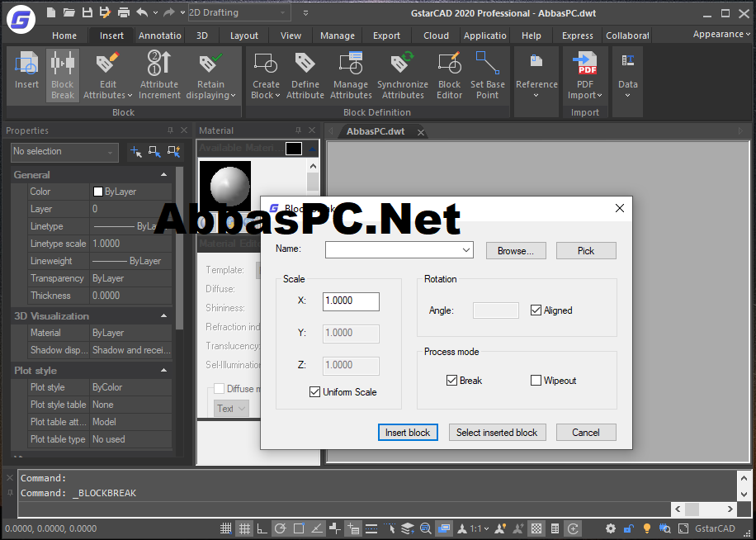Viewport: 756px width, 540px height.
Task: Click the settings gear in status bar
Action: (x=611, y=528)
